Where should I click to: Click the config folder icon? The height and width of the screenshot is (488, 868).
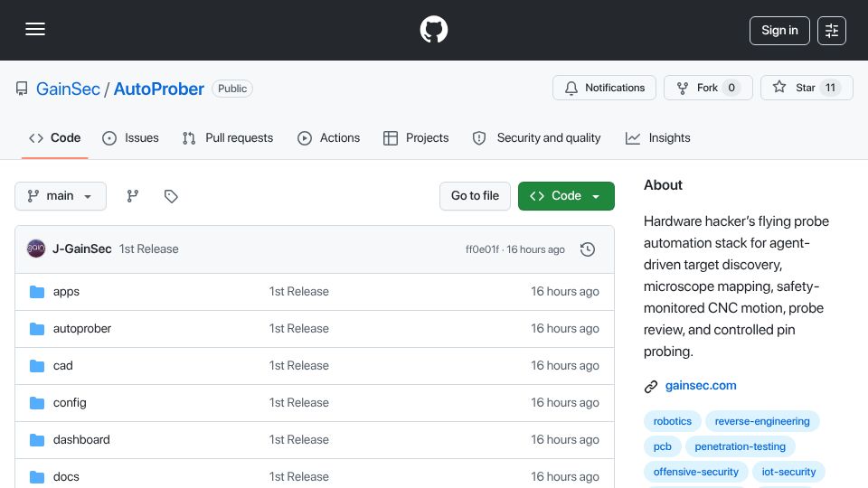click(37, 403)
